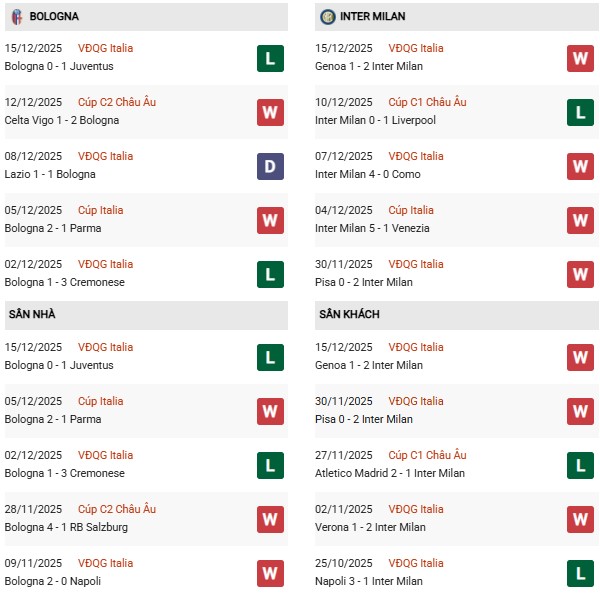Click the W badge for Celta Vigo match
The width and height of the screenshot is (600, 593).
pos(270,112)
